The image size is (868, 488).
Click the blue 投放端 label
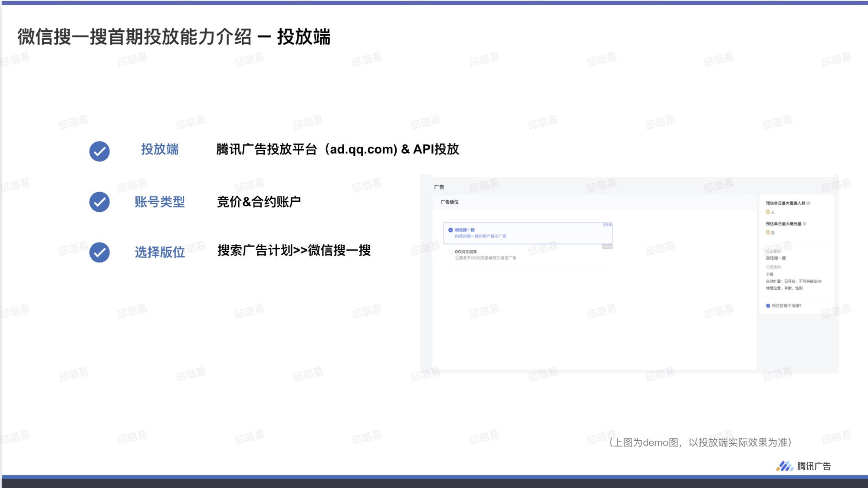[x=159, y=150]
